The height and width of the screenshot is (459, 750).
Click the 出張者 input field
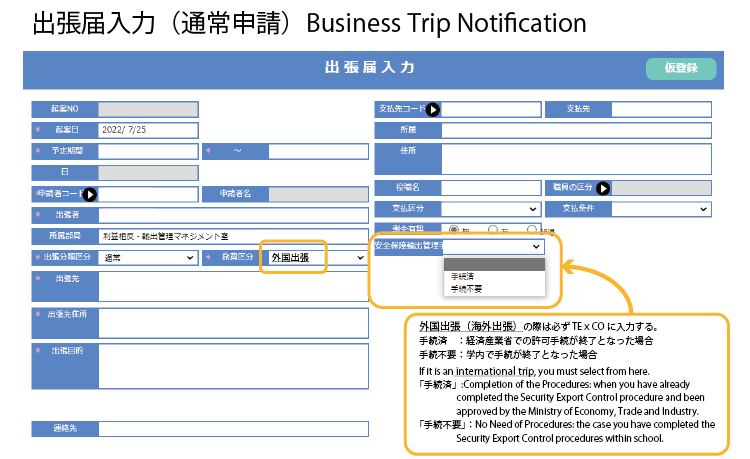pyautogui.click(x=233, y=215)
